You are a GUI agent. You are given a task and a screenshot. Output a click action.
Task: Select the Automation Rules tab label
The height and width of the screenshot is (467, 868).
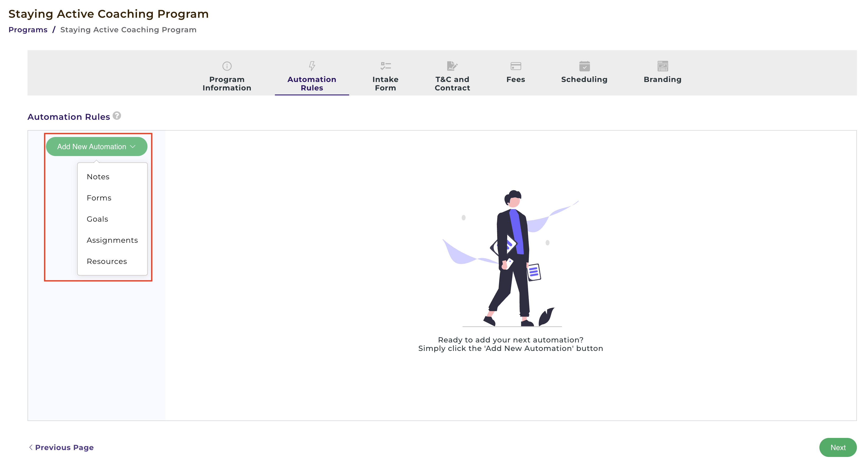312,84
